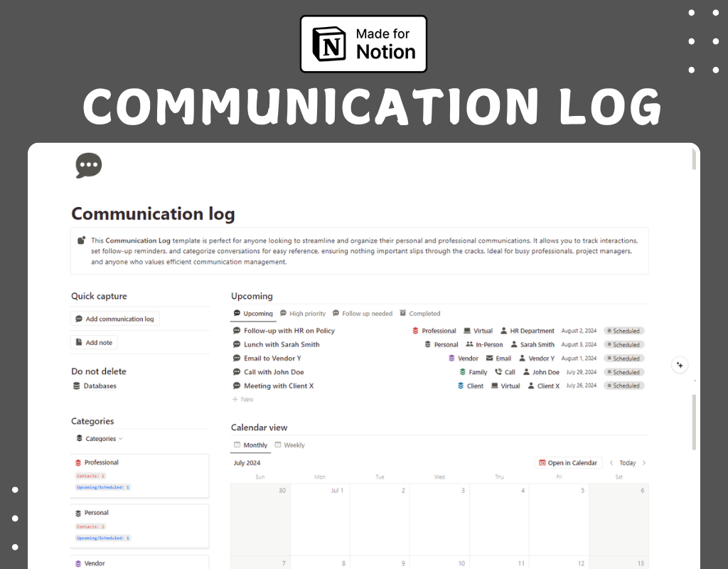The width and height of the screenshot is (728, 569).
Task: Expand the Categories view dropdown
Action: pyautogui.click(x=100, y=438)
